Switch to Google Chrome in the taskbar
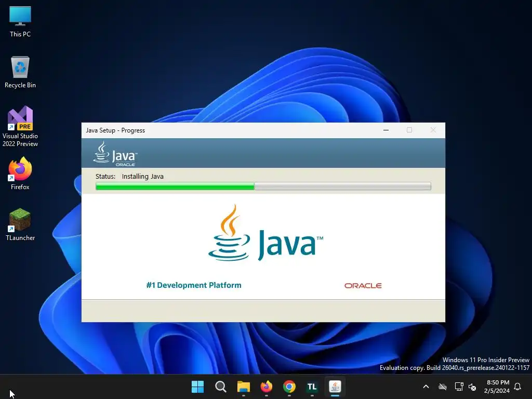532x399 pixels. [x=289, y=387]
